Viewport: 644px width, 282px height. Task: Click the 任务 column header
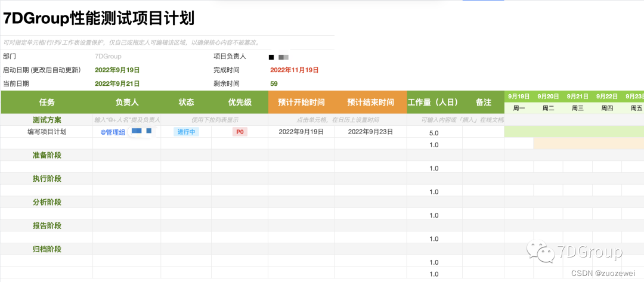point(47,102)
